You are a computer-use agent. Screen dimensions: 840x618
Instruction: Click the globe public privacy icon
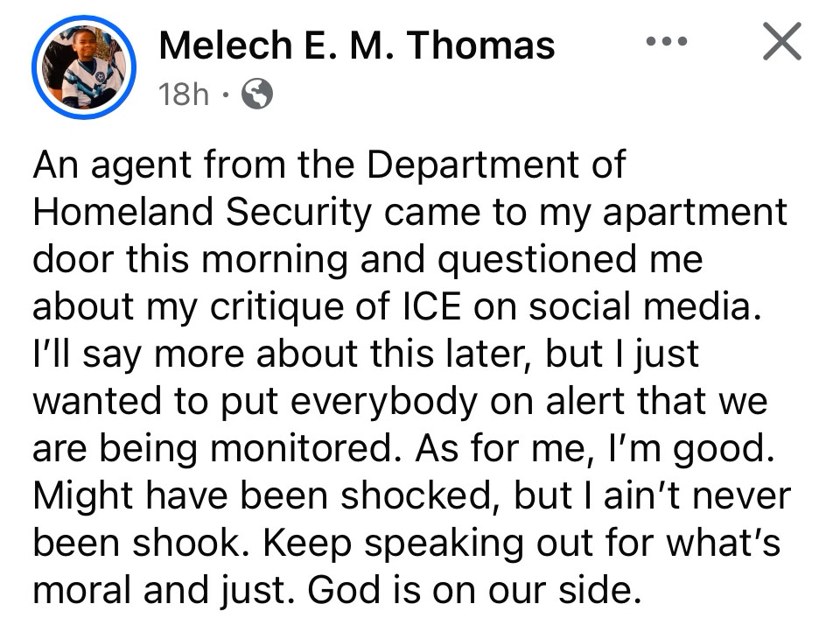point(257,94)
